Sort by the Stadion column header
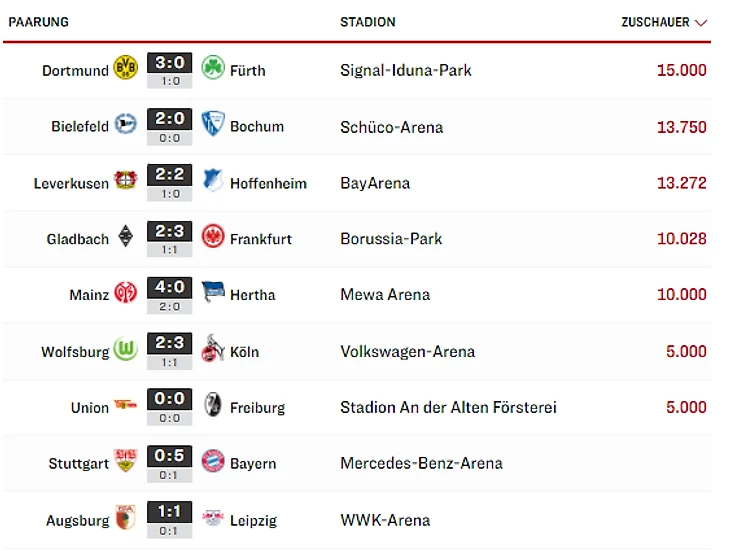Viewport: 730px width, 551px height. (367, 22)
